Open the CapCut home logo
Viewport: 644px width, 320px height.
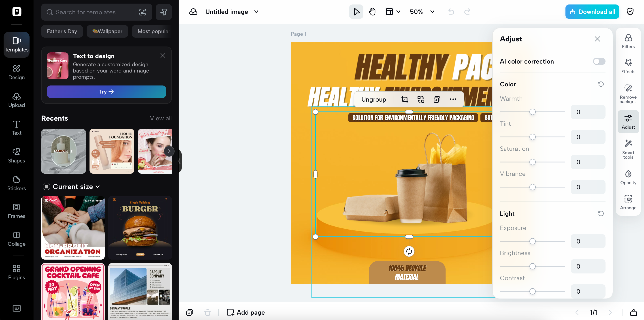[x=17, y=12]
